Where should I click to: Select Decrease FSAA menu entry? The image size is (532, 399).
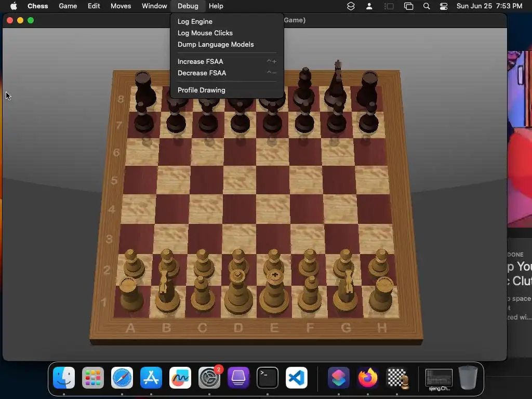click(227, 73)
